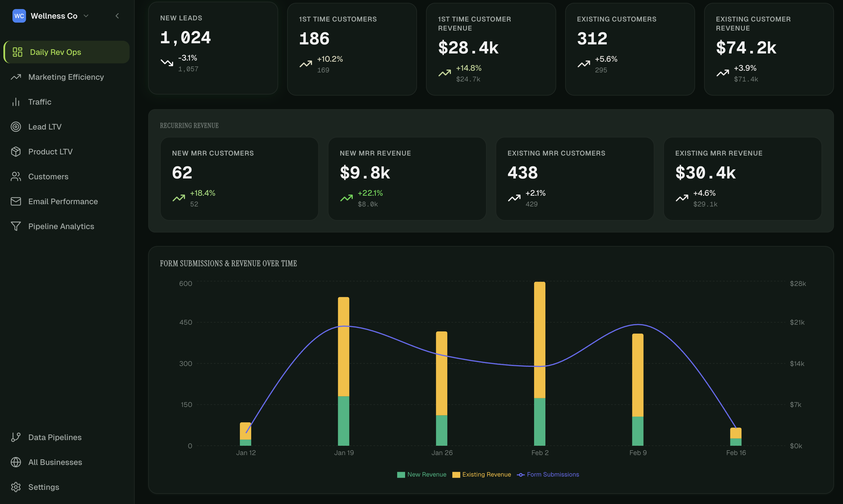The image size is (843, 504).
Task: Click the Marketing Efficiency trend icon
Action: [16, 77]
